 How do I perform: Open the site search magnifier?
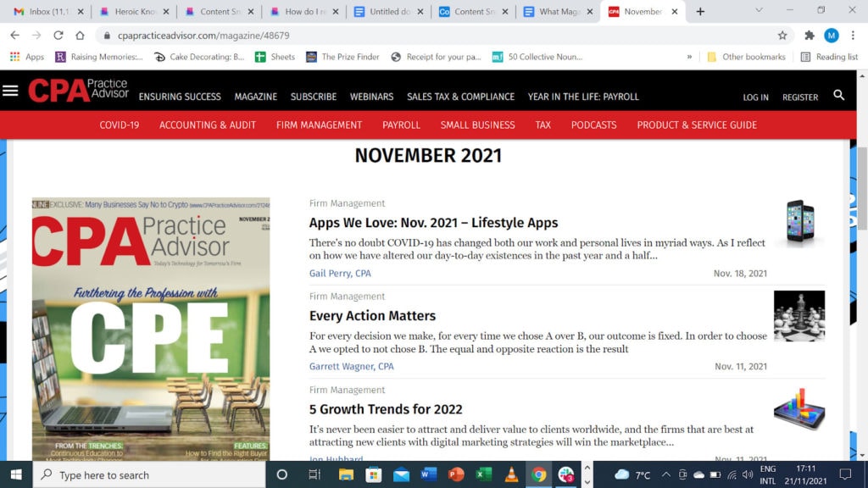(x=838, y=95)
